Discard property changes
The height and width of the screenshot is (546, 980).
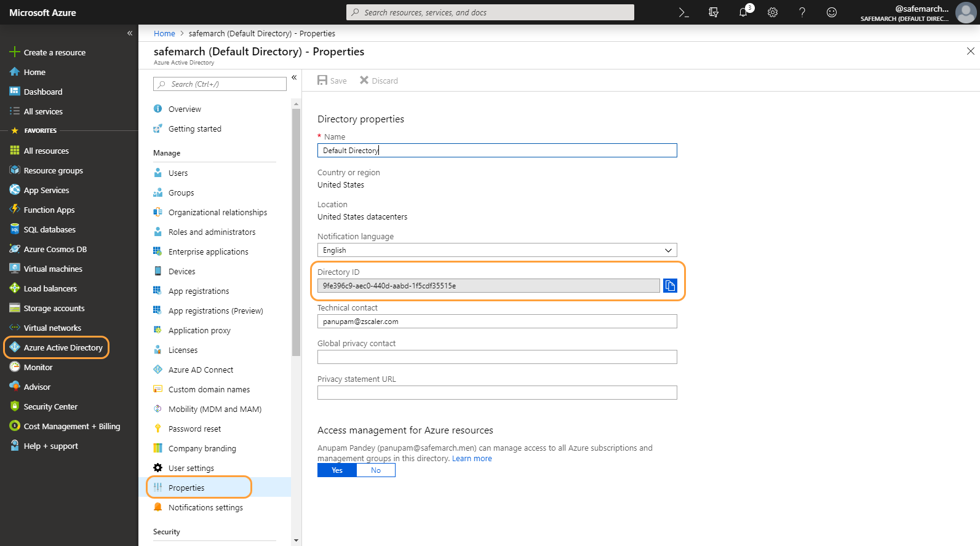click(x=379, y=81)
